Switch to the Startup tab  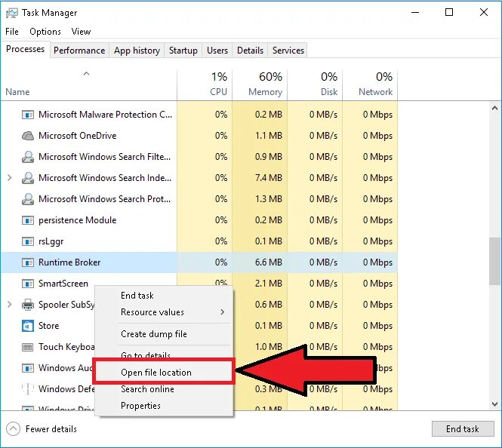183,51
